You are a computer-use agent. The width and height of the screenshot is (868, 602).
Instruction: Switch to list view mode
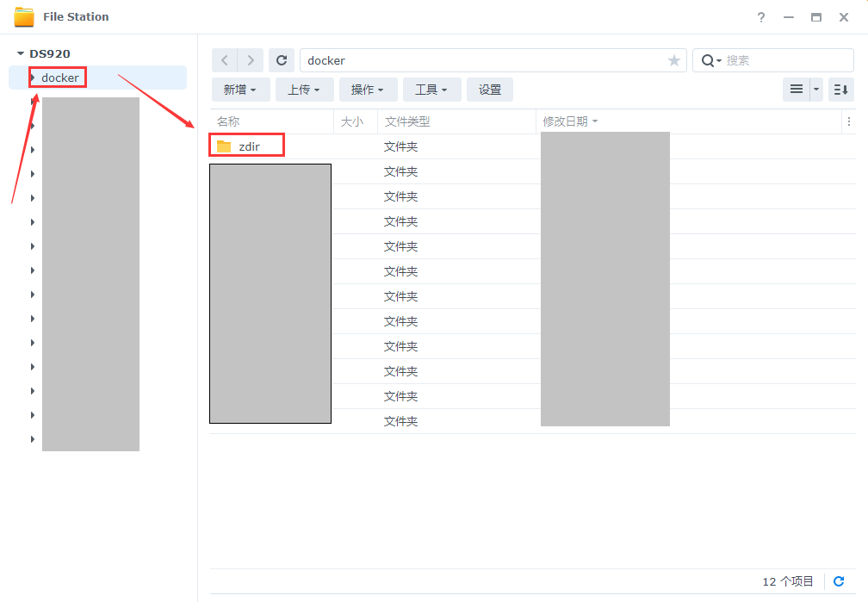(796, 90)
